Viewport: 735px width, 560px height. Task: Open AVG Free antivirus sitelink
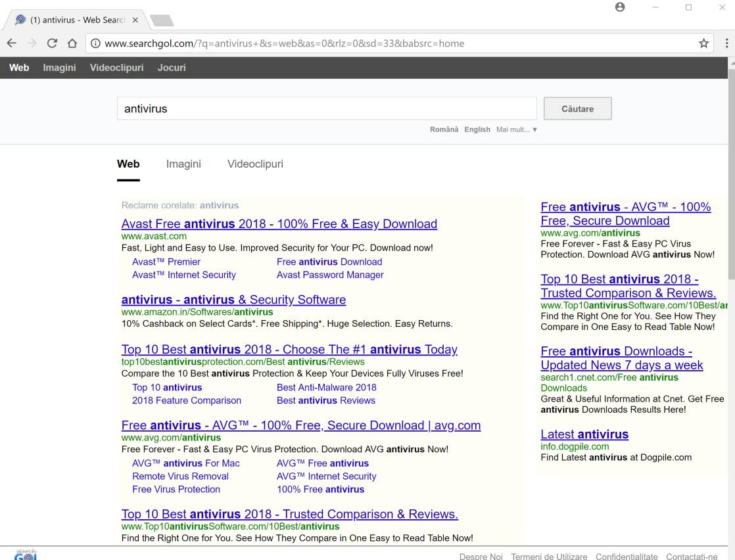pyautogui.click(x=323, y=463)
